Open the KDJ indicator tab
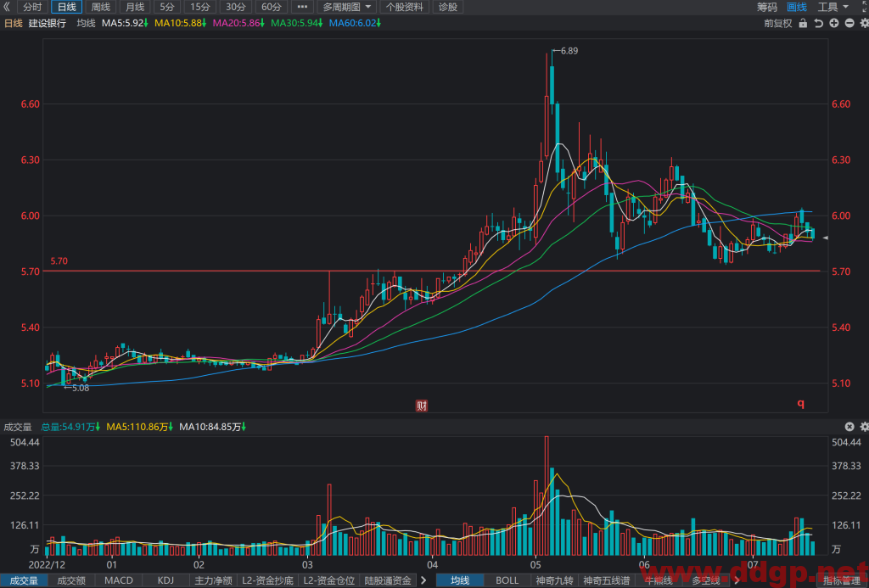This screenshot has height=588, width=869. pyautogui.click(x=165, y=581)
